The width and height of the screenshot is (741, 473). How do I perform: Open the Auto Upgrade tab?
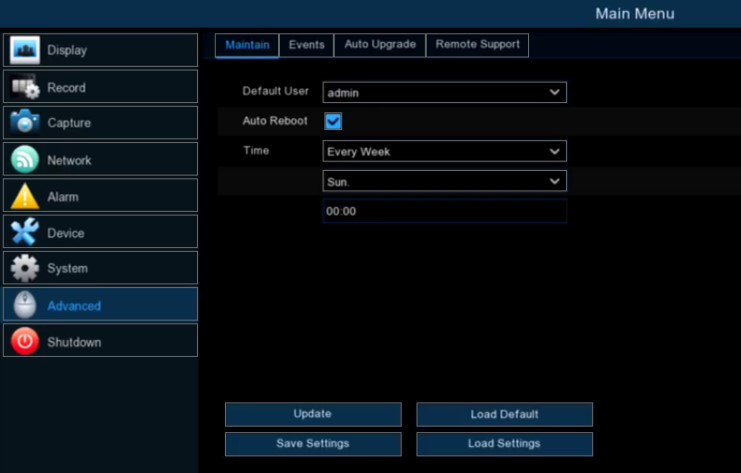pos(380,45)
